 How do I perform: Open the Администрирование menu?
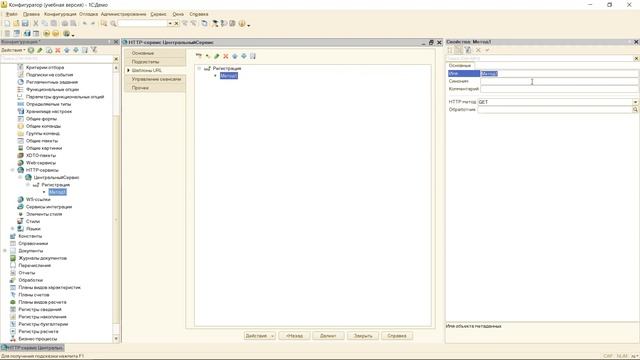point(123,14)
